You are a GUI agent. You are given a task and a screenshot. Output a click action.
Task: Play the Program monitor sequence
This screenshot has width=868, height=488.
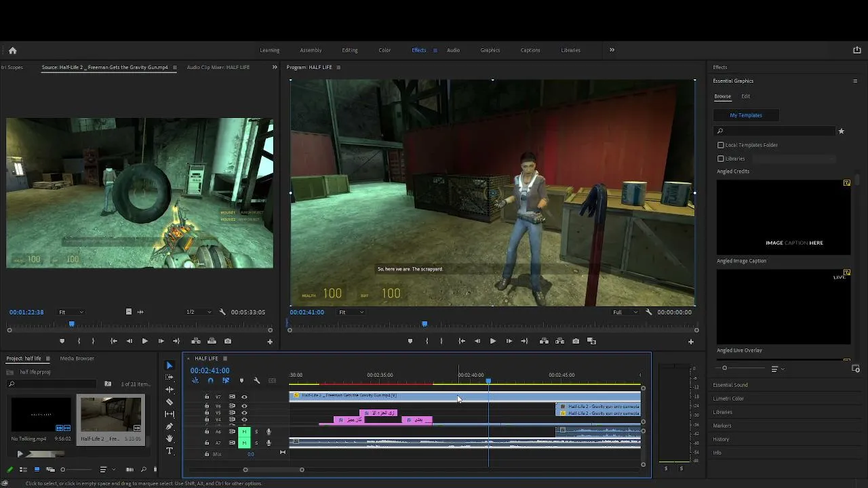(x=492, y=342)
